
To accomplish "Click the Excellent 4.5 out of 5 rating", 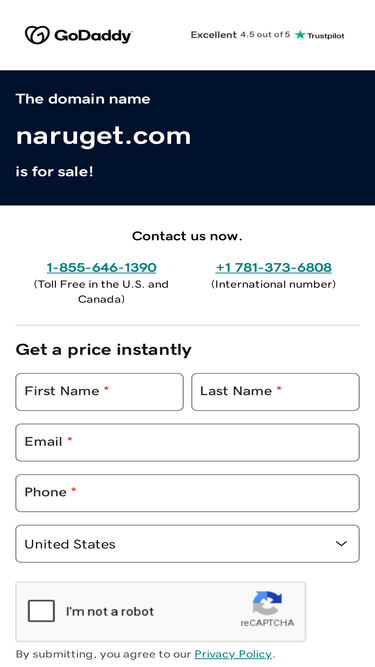I will click(x=240, y=35).
